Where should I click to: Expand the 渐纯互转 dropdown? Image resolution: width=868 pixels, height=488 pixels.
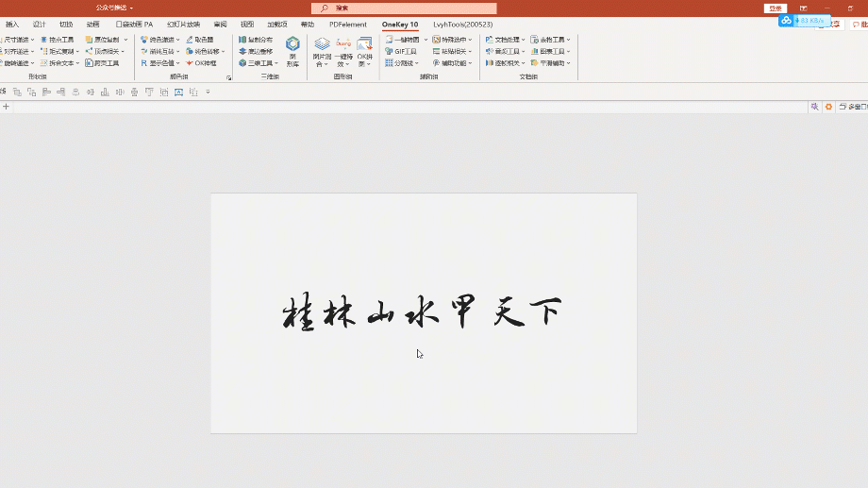coord(177,52)
